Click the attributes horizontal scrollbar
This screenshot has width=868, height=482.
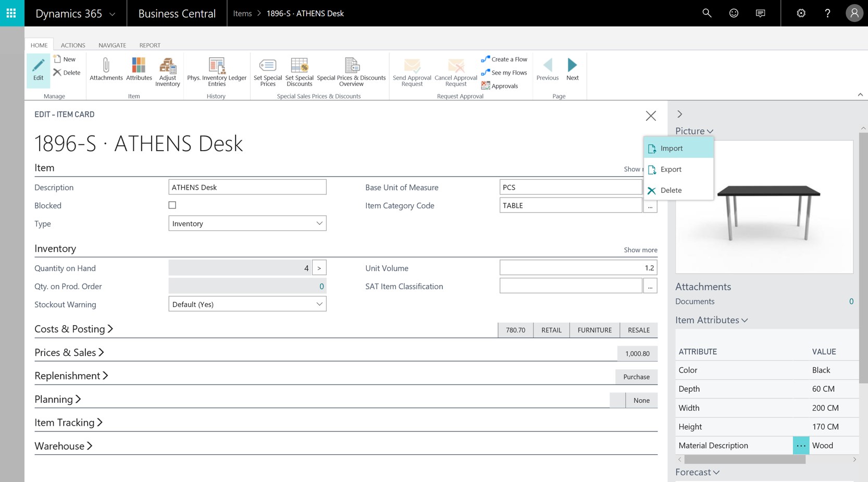[745, 460]
